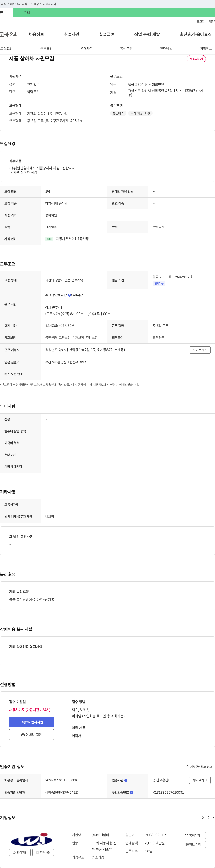Click the 휴게 시간 value 12시30분~13시30분

[60, 326]
